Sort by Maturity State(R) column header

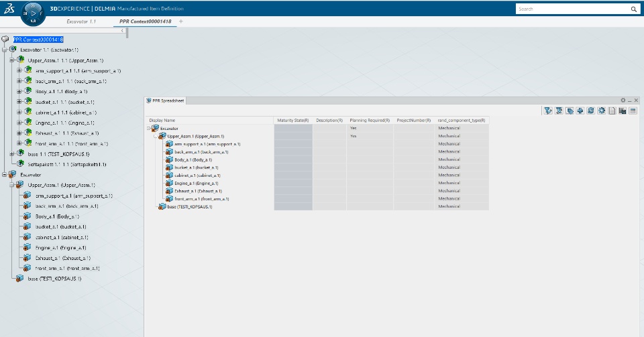click(x=293, y=120)
